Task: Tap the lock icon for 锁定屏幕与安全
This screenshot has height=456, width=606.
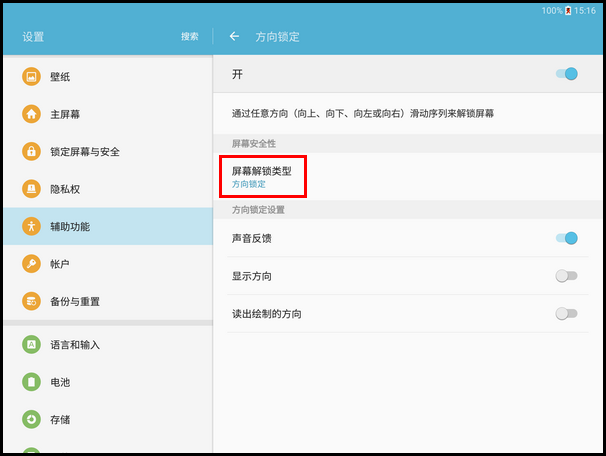Action: pyautogui.click(x=31, y=151)
